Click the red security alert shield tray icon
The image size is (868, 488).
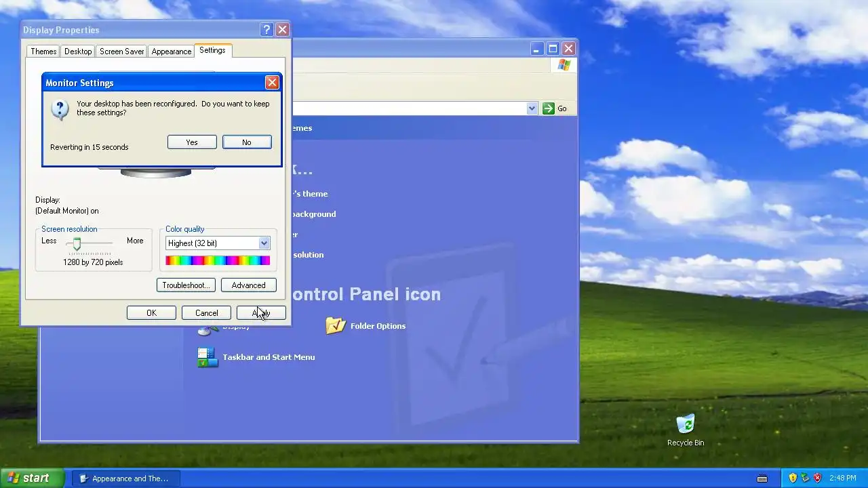pos(817,478)
